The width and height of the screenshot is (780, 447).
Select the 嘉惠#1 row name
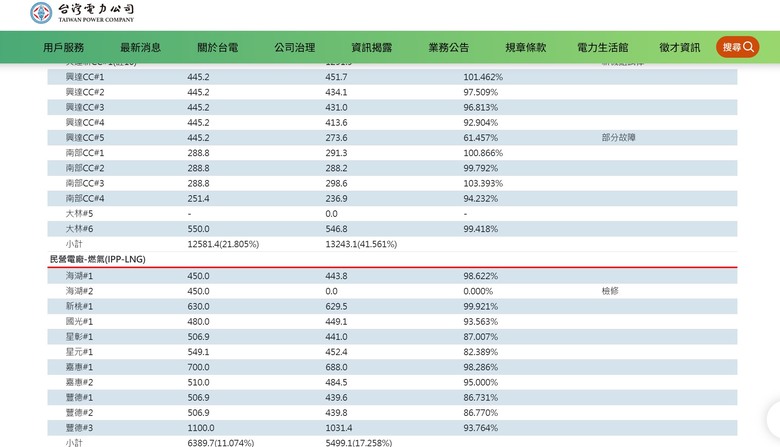click(79, 367)
